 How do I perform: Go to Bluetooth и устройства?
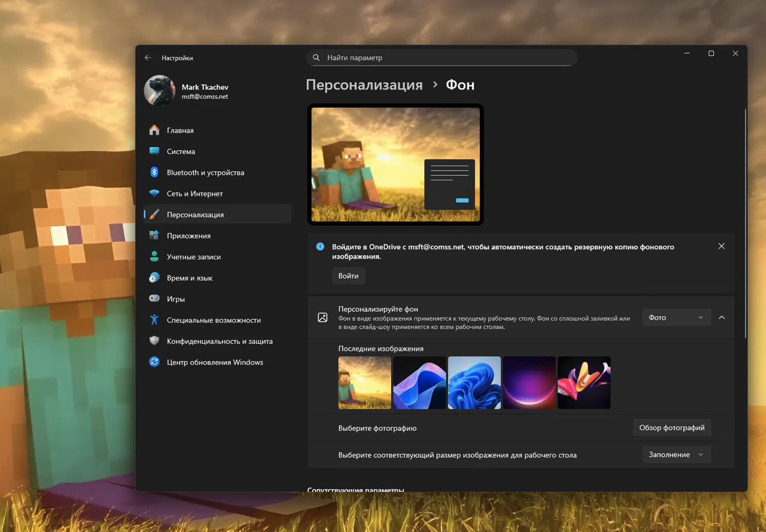coord(218,173)
